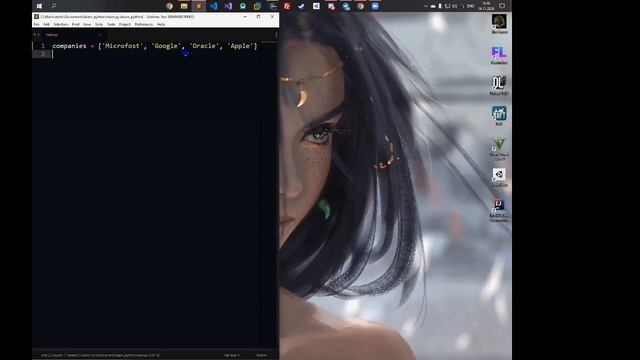Switch the ENG input language indicator
Screen dimensions: 640x360
coord(471,6)
